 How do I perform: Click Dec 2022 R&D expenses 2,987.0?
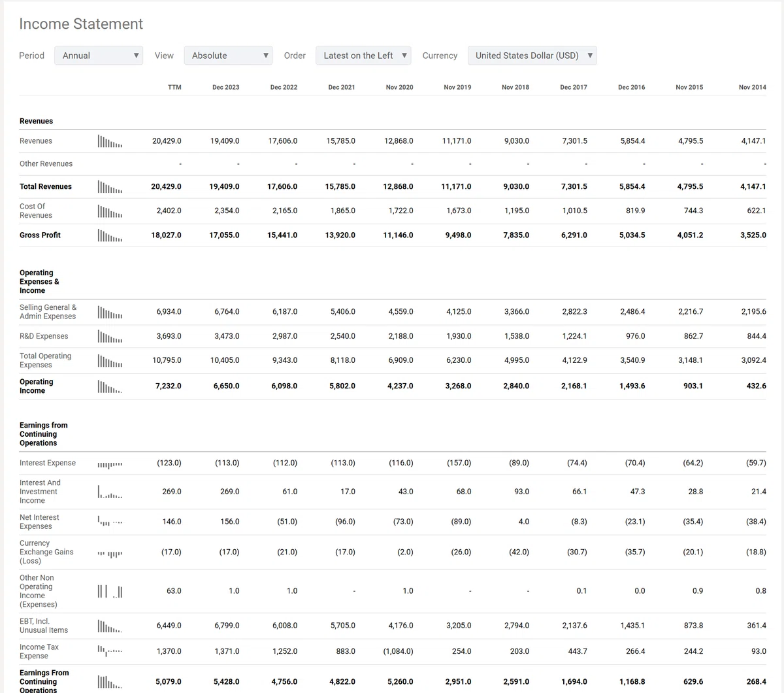[x=285, y=337]
